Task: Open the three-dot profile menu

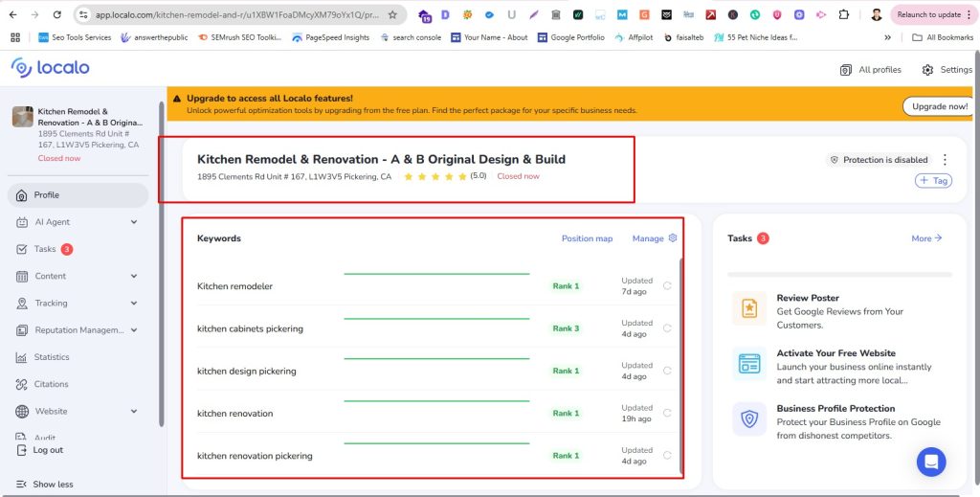Action: (945, 159)
